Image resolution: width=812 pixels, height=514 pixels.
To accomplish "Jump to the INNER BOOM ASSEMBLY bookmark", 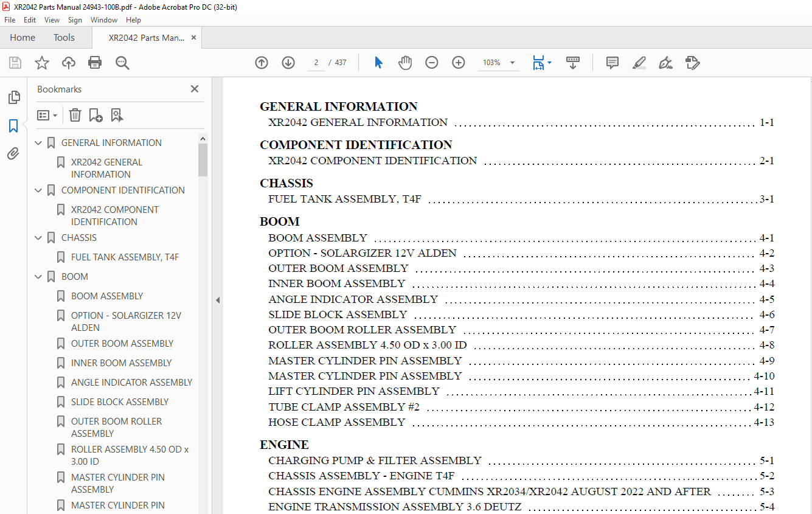I will click(x=122, y=363).
